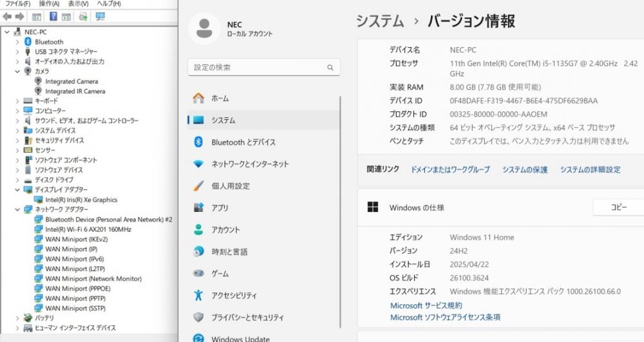Expand the キーボード category
The height and width of the screenshot is (342, 644).
(x=17, y=101)
